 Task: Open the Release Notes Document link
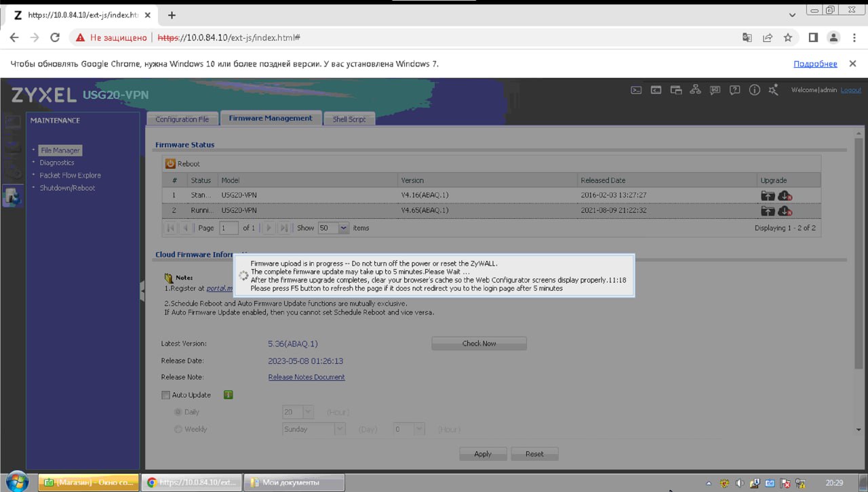pyautogui.click(x=307, y=377)
